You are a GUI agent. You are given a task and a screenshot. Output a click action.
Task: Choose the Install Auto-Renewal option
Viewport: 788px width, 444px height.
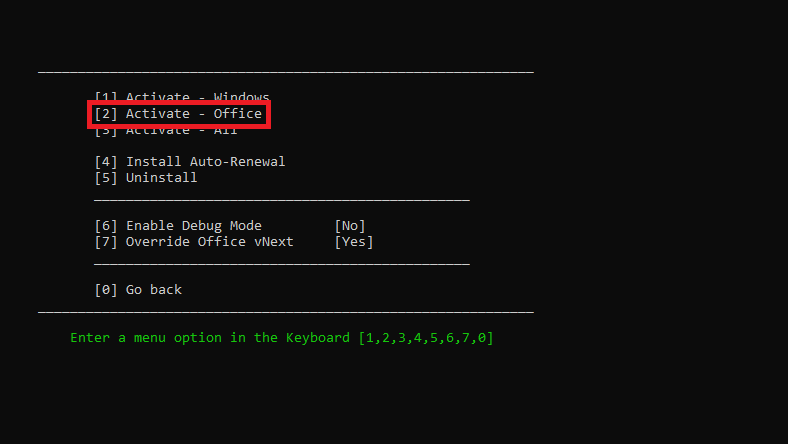190,162
